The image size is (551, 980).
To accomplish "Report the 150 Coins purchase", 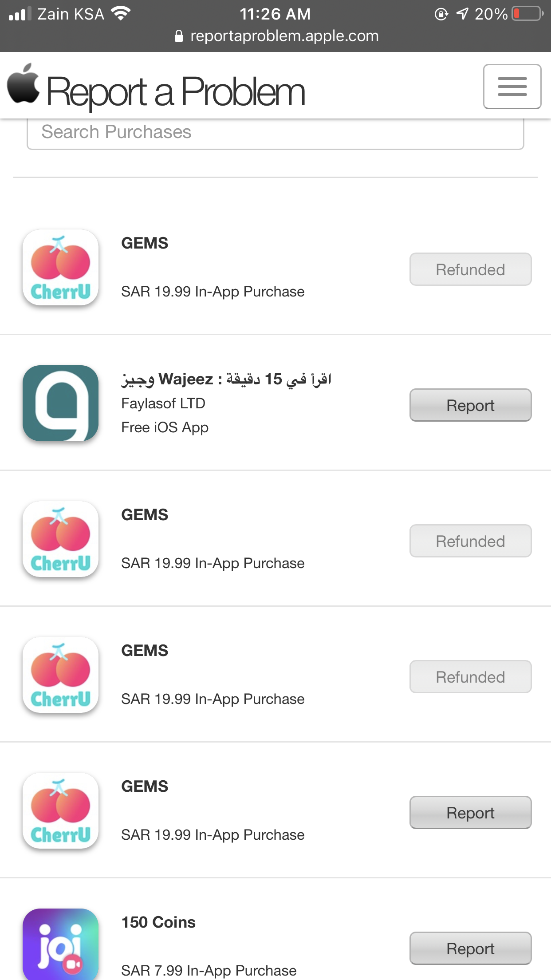I will pyautogui.click(x=470, y=948).
